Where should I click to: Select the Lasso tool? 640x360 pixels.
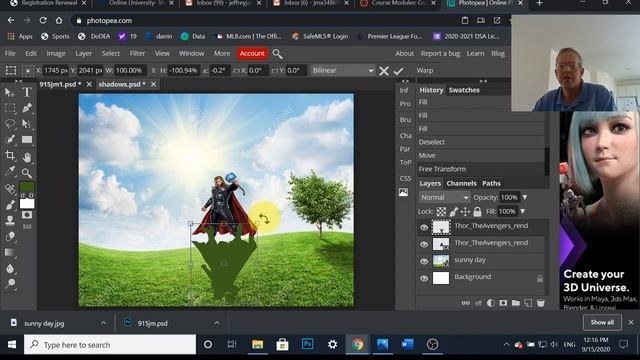click(x=10, y=124)
